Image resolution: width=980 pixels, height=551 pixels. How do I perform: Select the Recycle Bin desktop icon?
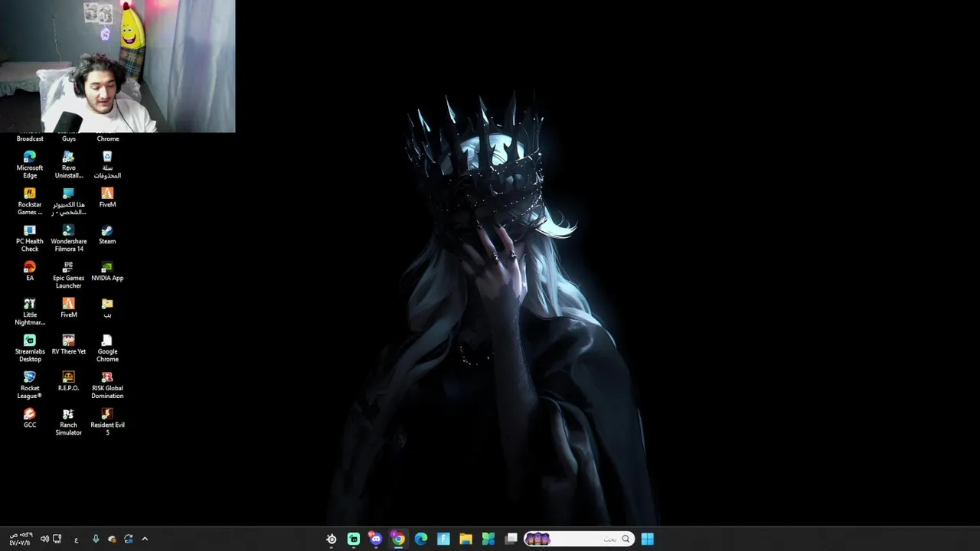tap(107, 165)
